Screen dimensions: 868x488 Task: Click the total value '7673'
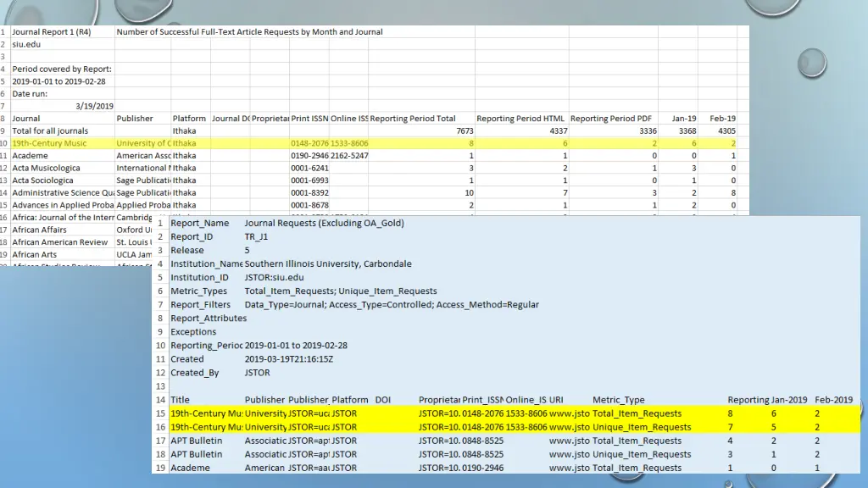click(x=465, y=131)
